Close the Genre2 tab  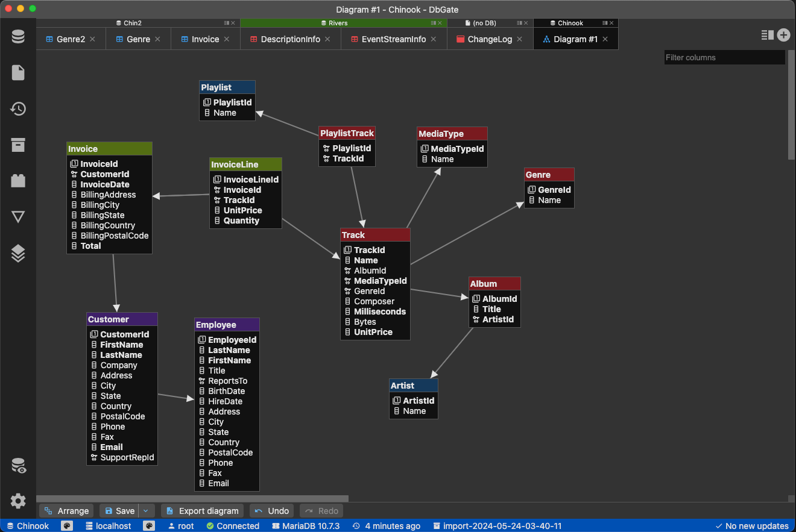point(92,39)
